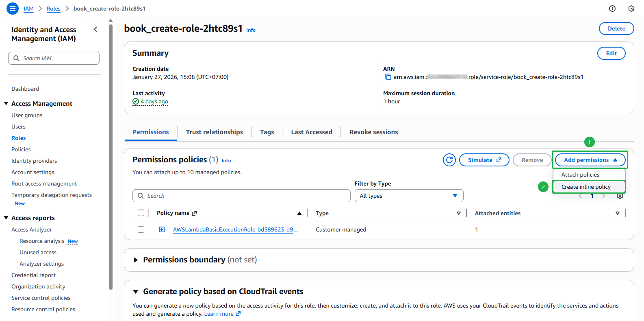The image size is (644, 321).
Task: Click the info circle icon in top bar
Action: (x=612, y=9)
